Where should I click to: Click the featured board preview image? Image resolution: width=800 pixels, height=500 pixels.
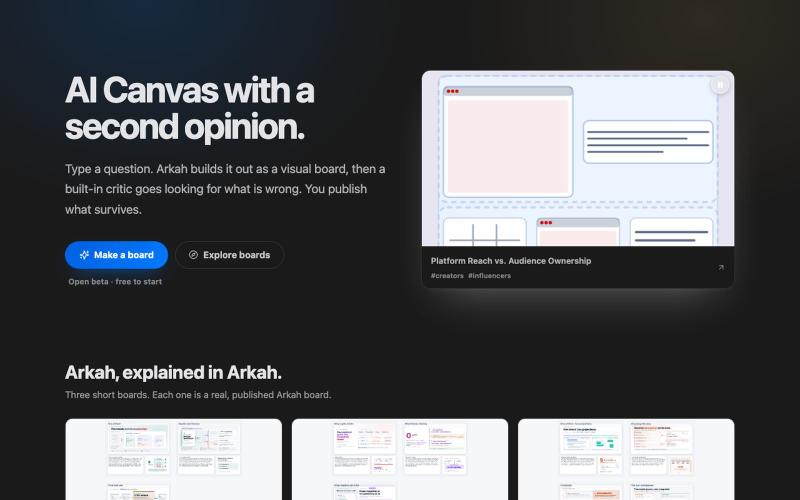pos(578,159)
